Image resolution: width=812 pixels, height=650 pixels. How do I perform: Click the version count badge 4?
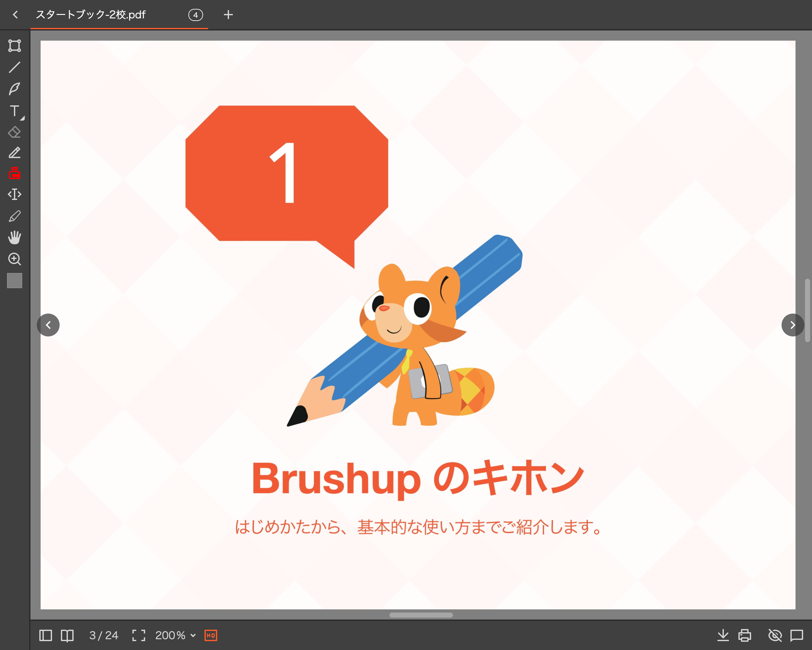tap(195, 15)
